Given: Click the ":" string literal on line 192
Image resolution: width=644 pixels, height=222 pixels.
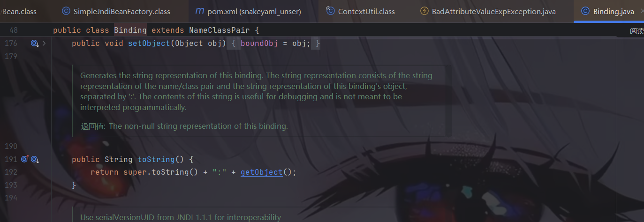Looking at the screenshot, I should [220, 172].
